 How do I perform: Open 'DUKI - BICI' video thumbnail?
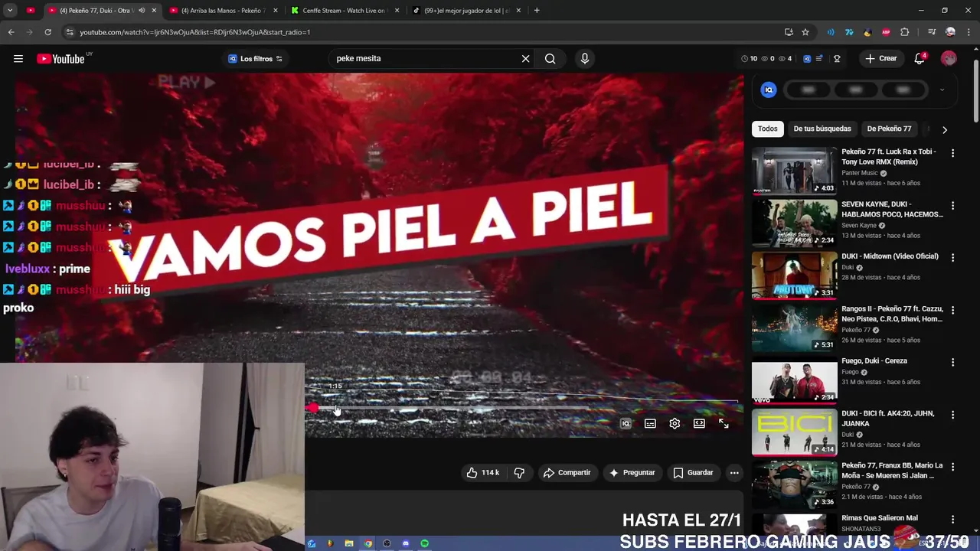794,432
